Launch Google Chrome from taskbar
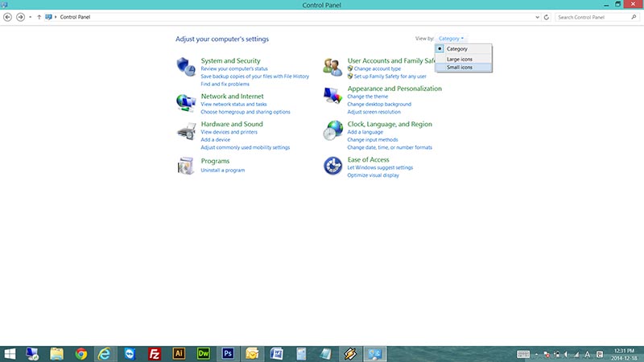 [x=81, y=354]
